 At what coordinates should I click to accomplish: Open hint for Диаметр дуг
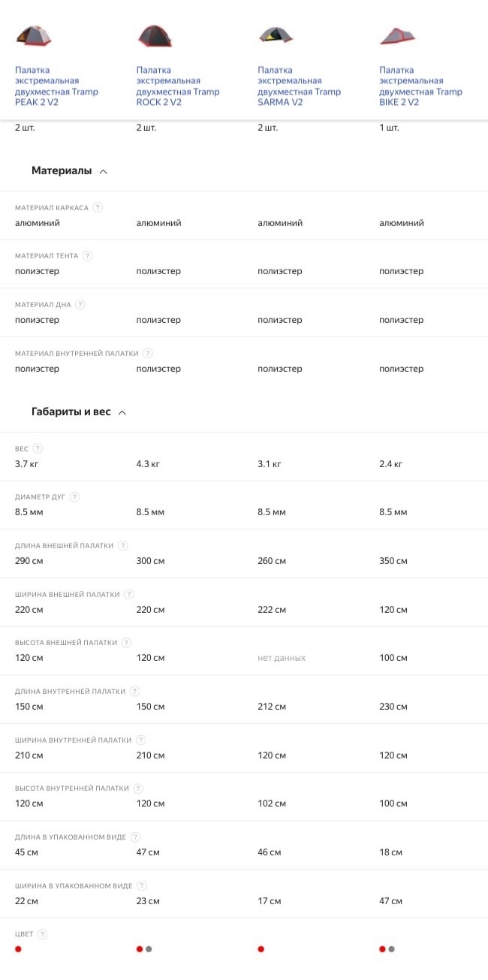74,497
